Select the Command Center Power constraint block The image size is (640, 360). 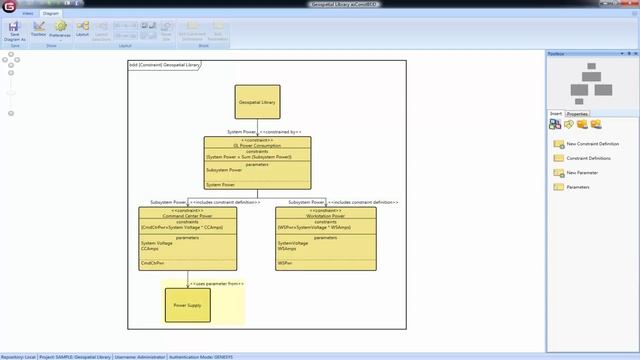[x=188, y=239]
